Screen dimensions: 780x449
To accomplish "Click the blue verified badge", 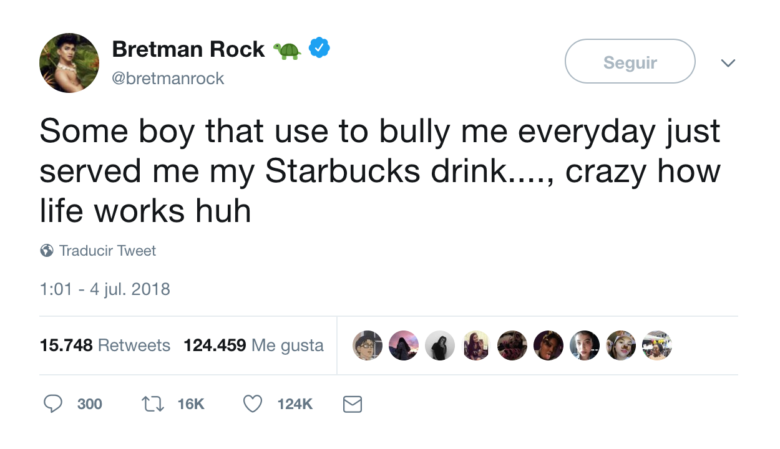I will point(319,48).
